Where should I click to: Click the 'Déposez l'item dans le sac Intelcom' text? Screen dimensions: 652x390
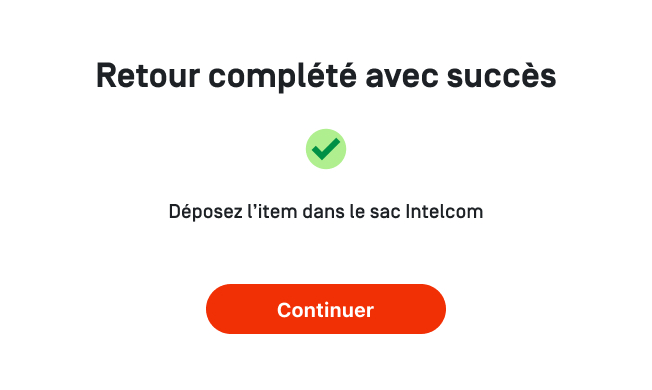326,212
